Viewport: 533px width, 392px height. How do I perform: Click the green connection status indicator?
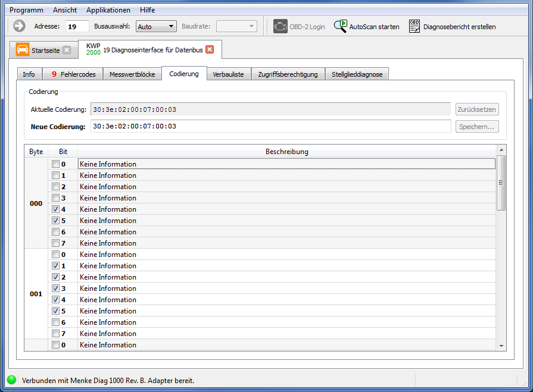[11, 380]
